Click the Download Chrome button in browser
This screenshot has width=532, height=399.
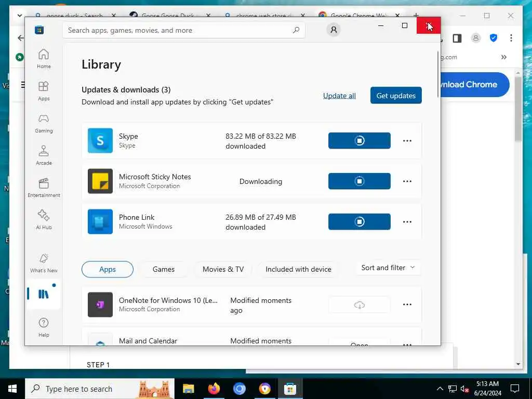point(475,85)
